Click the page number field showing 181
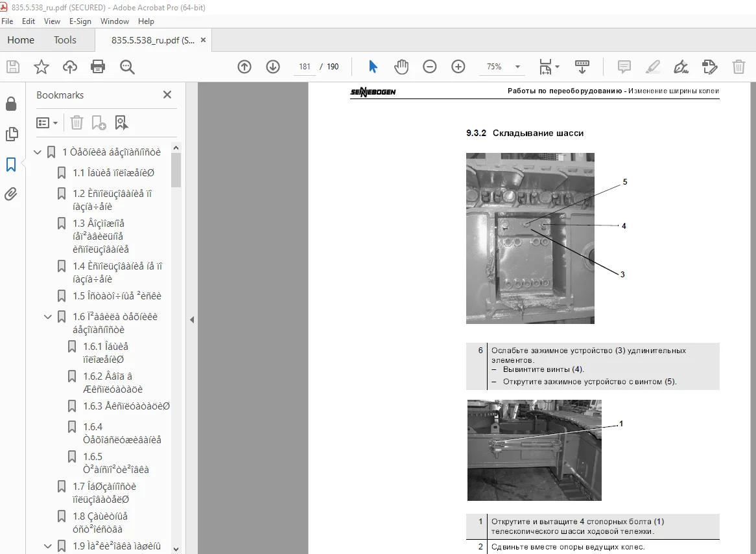 coord(305,67)
